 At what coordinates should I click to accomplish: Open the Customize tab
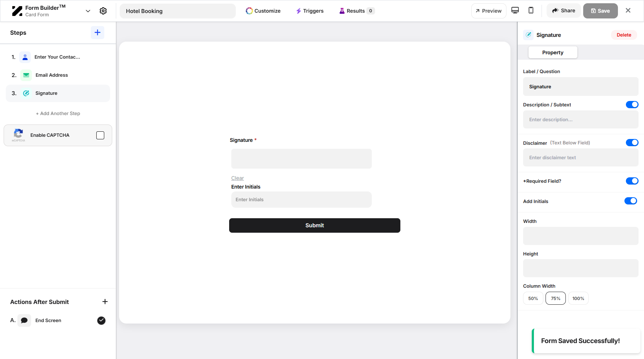[263, 11]
